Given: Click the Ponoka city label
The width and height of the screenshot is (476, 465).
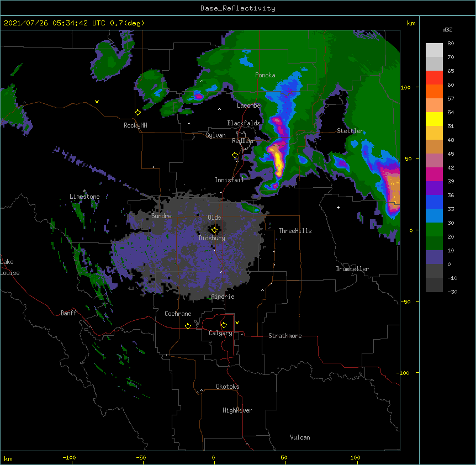Looking at the screenshot, I should [265, 75].
